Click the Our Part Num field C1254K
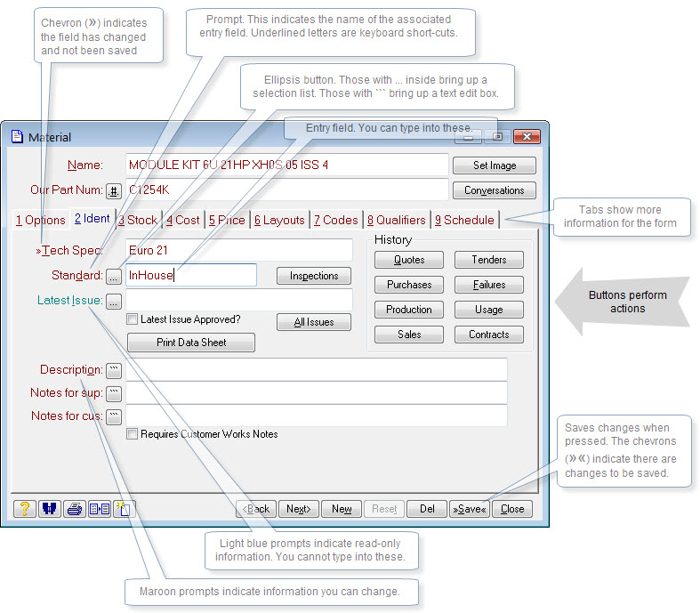700x613 pixels. pyautogui.click(x=287, y=190)
